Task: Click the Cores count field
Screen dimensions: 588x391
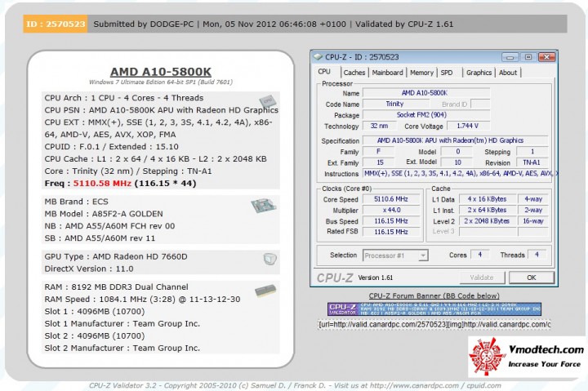Action: (x=479, y=255)
